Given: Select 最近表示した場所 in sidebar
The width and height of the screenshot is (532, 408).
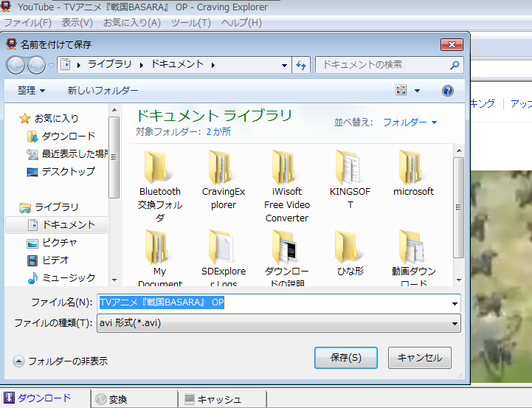Looking at the screenshot, I should coord(67,154).
